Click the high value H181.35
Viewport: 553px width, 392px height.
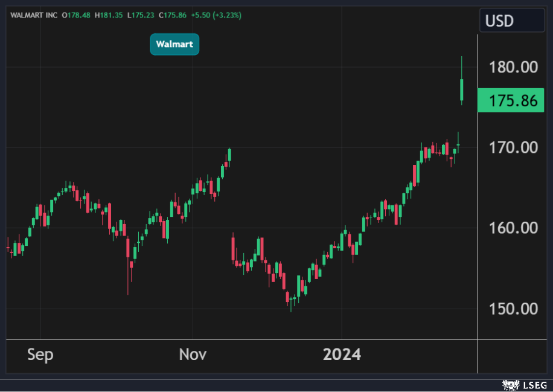pyautogui.click(x=109, y=16)
